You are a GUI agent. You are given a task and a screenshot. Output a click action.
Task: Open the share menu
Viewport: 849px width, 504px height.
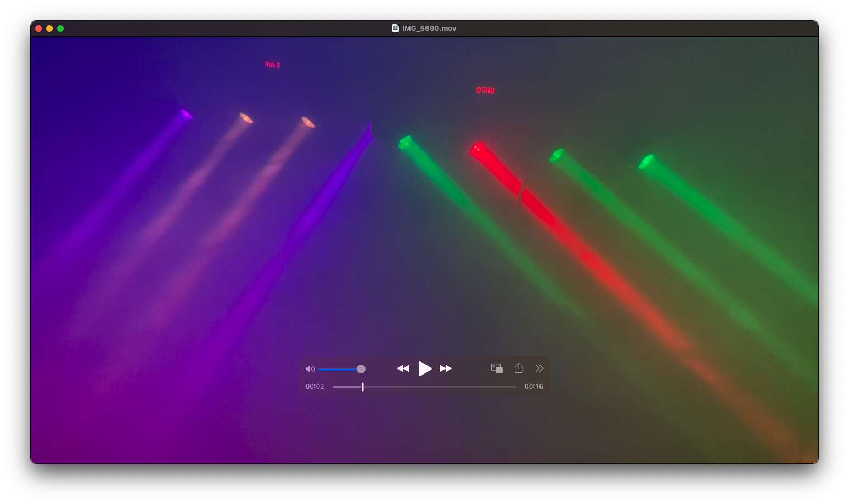(519, 368)
